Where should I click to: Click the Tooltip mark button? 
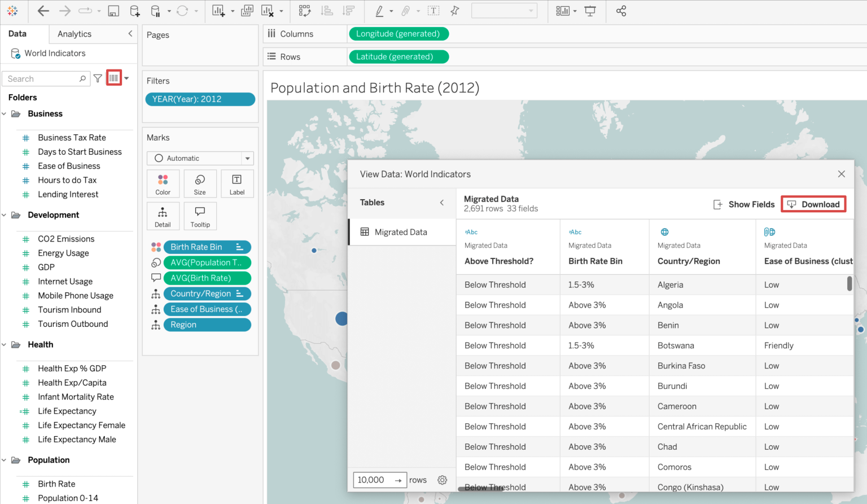coord(200,216)
